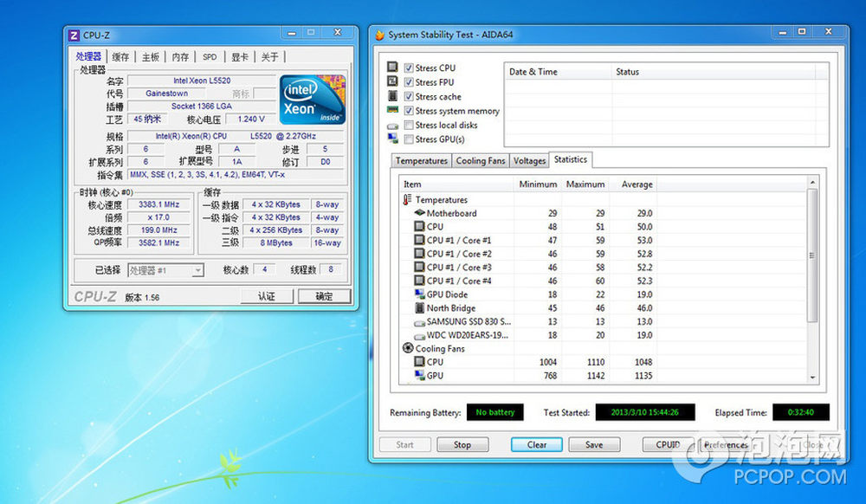Click the icon of the GPU fan row

[x=419, y=375]
